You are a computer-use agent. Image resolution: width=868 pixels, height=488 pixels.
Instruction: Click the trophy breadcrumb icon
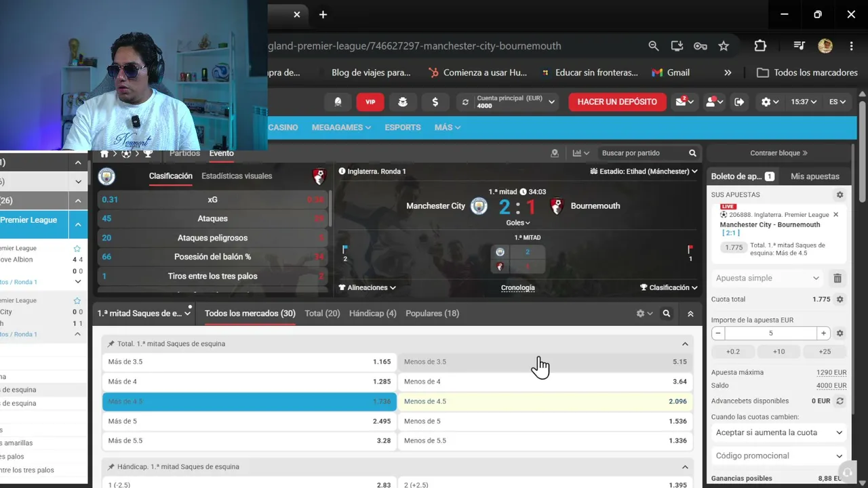pyautogui.click(x=148, y=154)
